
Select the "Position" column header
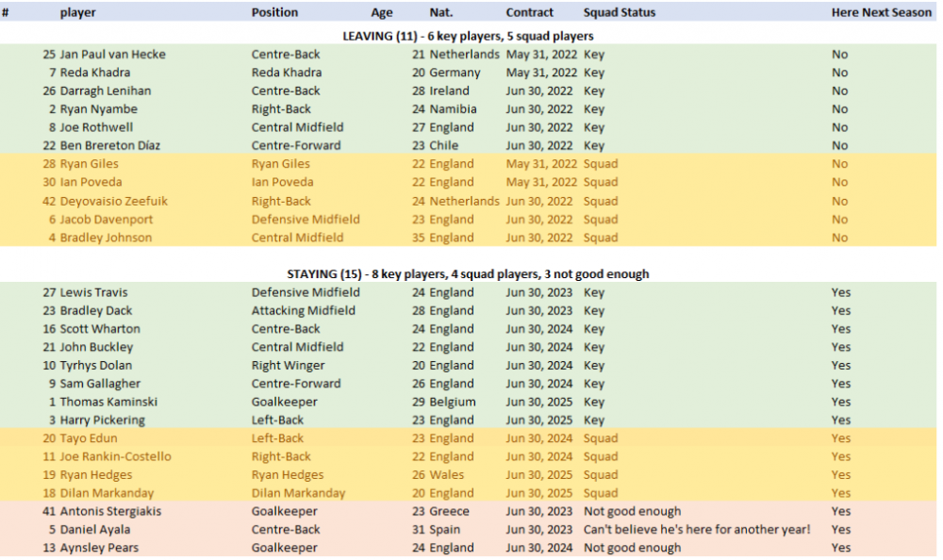click(274, 12)
